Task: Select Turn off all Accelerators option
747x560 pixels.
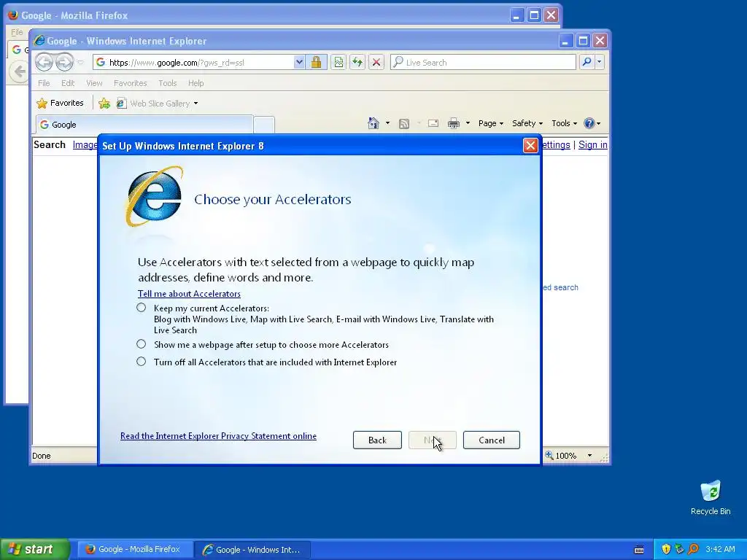Action: [141, 362]
